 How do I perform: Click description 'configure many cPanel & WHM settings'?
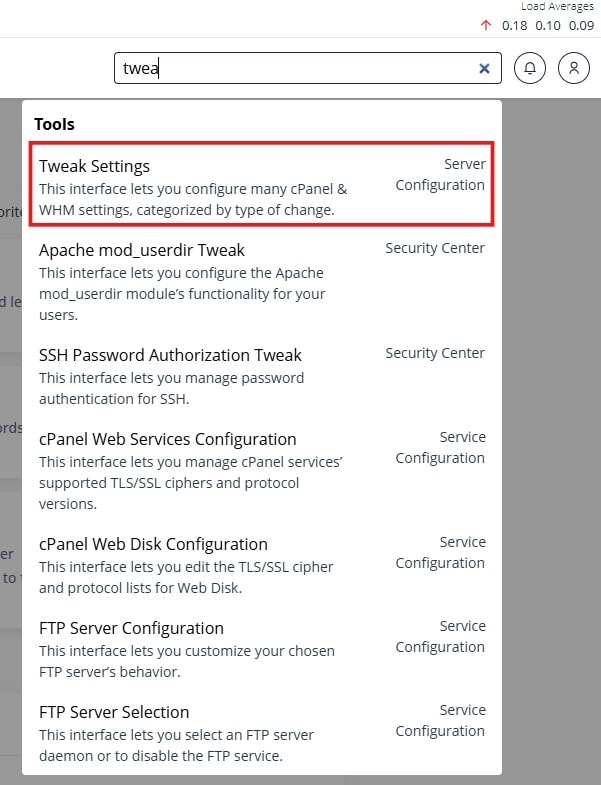point(193,199)
